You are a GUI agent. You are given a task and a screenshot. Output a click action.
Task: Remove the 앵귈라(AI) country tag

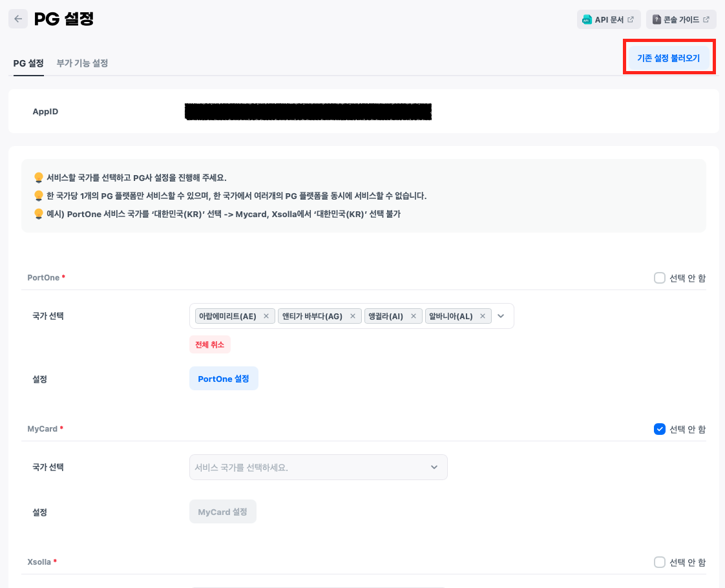pos(413,316)
